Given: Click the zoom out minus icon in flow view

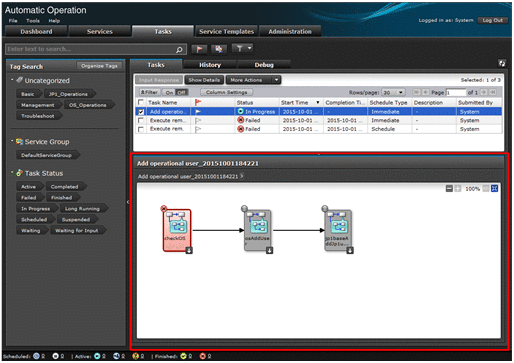Looking at the screenshot, I should click(x=449, y=189).
